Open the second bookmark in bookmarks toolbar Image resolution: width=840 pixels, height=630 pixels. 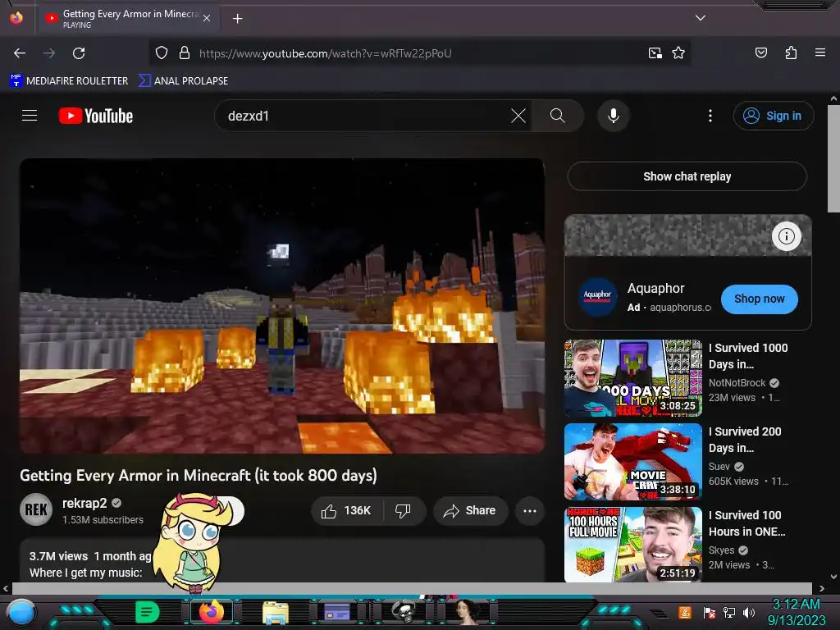click(183, 80)
